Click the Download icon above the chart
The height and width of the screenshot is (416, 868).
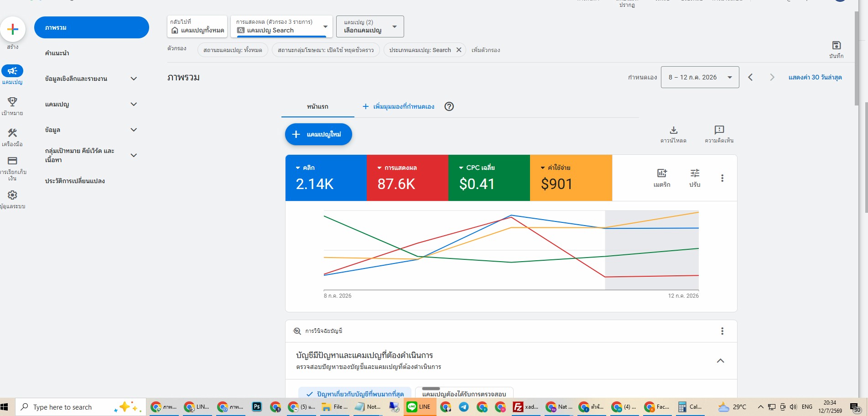coord(673,130)
